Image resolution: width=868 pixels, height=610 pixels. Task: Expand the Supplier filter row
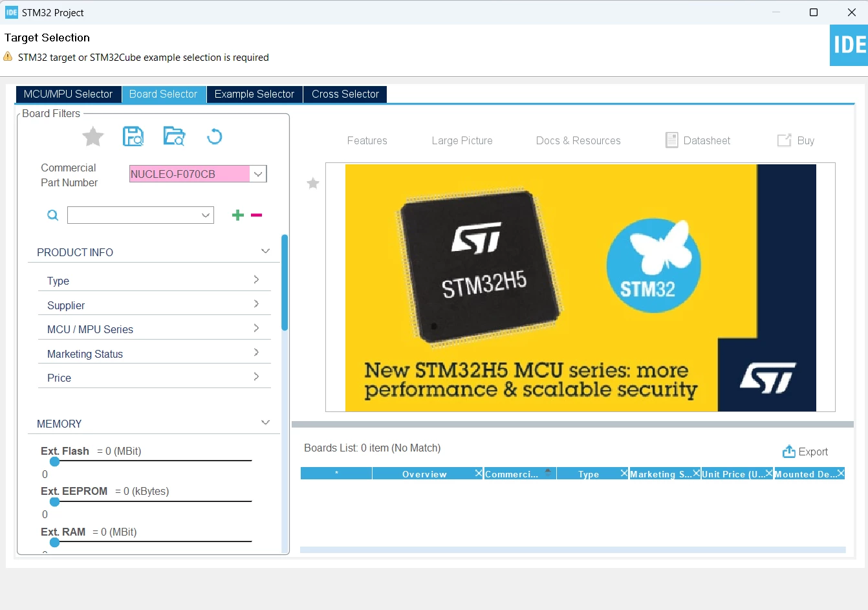(154, 305)
